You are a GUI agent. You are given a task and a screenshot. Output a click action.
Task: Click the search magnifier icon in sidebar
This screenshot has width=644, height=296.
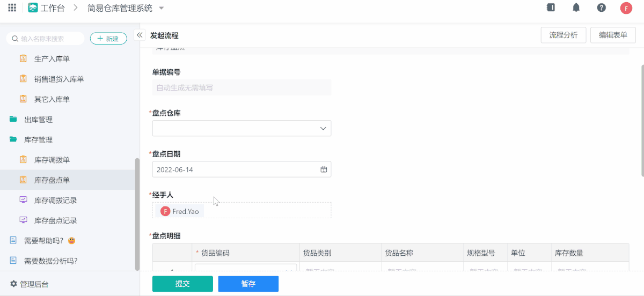(15, 39)
